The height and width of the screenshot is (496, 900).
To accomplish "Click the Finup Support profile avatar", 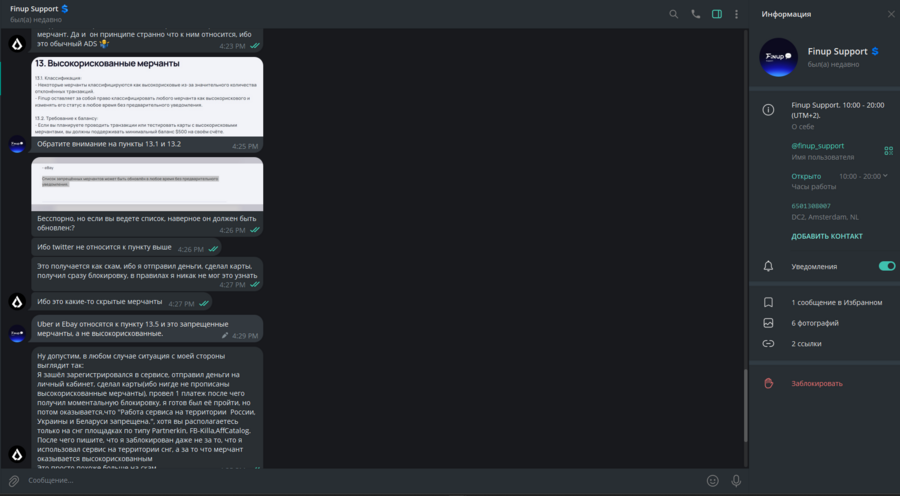I will [x=778, y=57].
